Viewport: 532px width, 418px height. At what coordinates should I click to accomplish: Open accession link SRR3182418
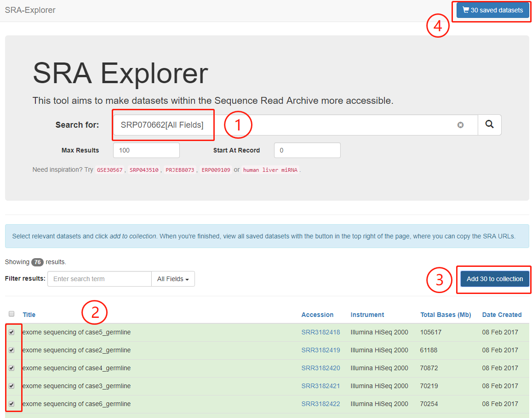(320, 332)
